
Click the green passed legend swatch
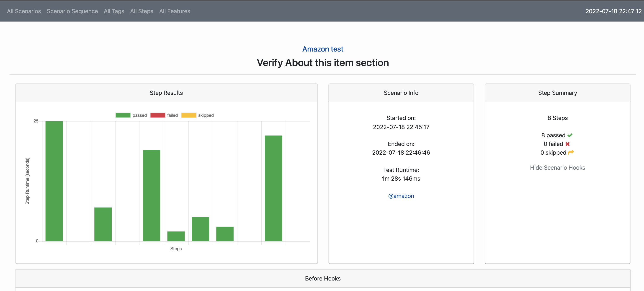[123, 115]
